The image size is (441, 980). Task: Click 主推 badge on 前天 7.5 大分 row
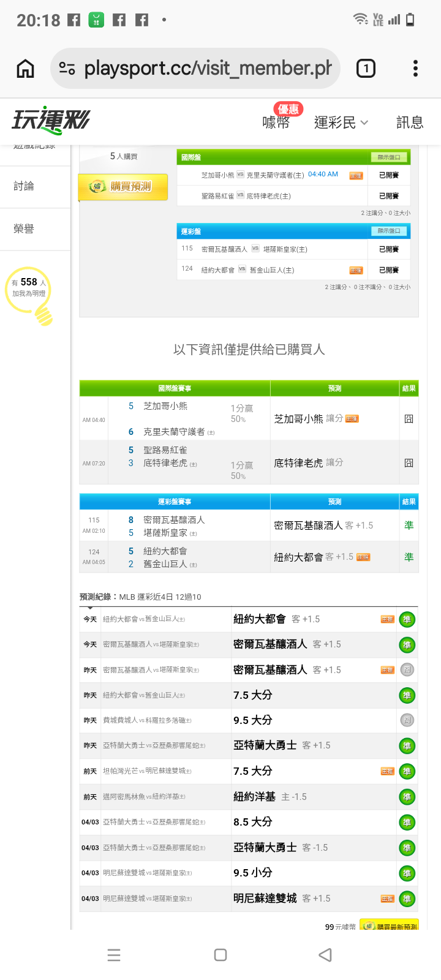tap(388, 771)
